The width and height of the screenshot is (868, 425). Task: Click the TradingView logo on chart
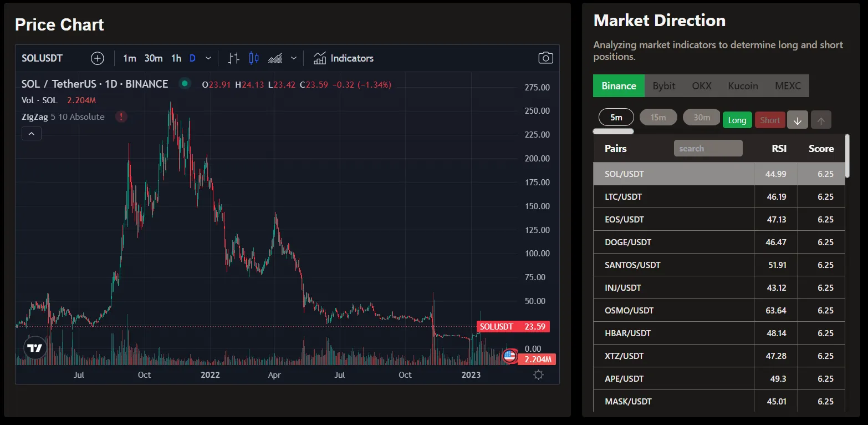[35, 348]
